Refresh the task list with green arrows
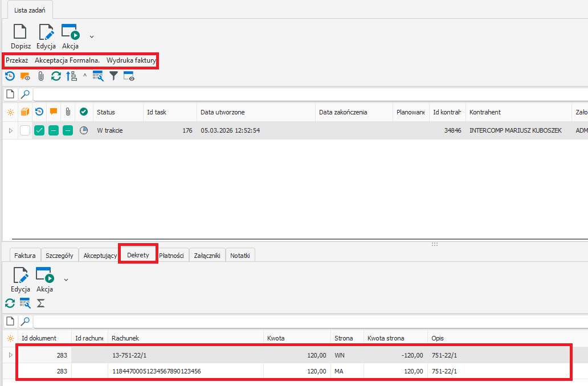Viewport: 588px width, 386px height. click(x=56, y=76)
